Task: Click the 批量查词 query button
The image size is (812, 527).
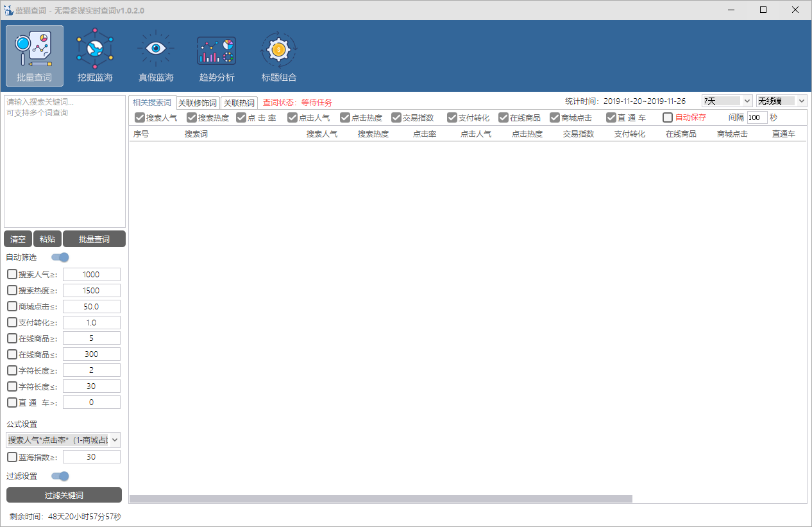Action: [94, 239]
